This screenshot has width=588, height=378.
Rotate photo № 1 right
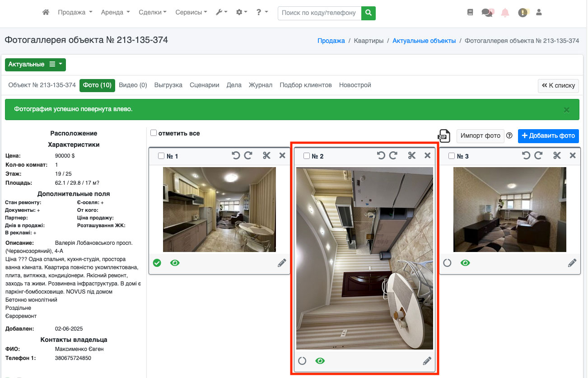point(248,156)
